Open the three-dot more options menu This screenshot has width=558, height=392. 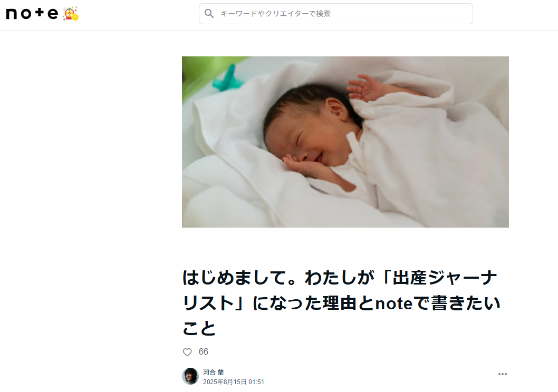coord(503,374)
